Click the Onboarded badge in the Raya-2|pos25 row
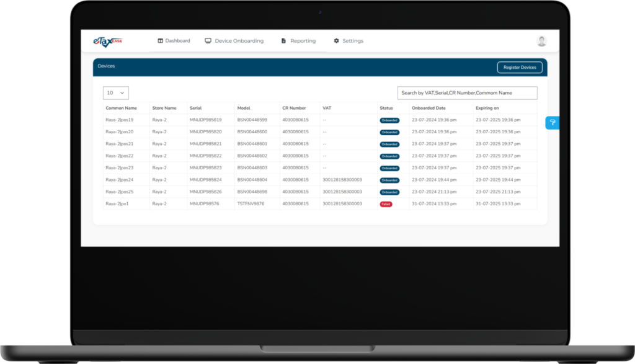The width and height of the screenshot is (635, 364). point(389,192)
